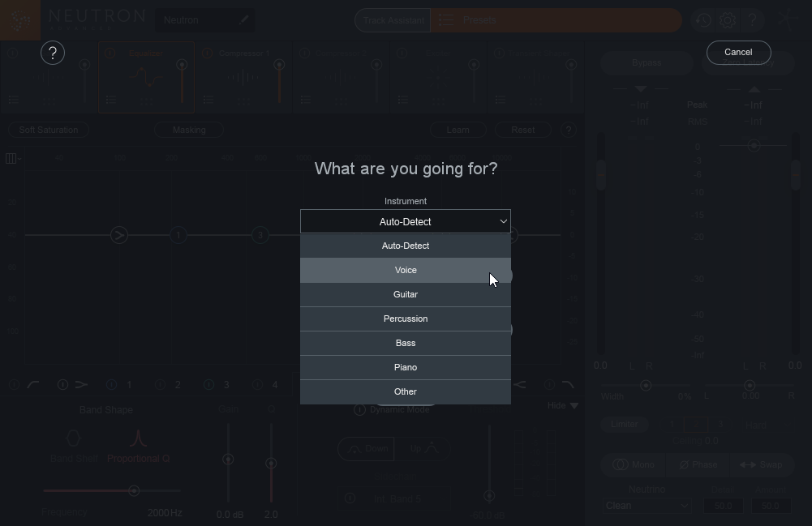Enable or disable EQ band 2
The width and height of the screenshot is (812, 526).
tap(160, 384)
